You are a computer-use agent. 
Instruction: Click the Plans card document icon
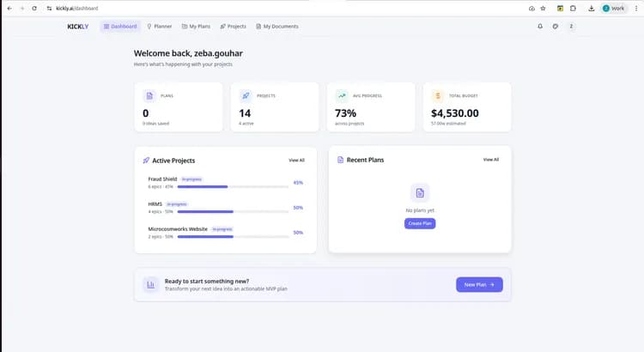[149, 95]
